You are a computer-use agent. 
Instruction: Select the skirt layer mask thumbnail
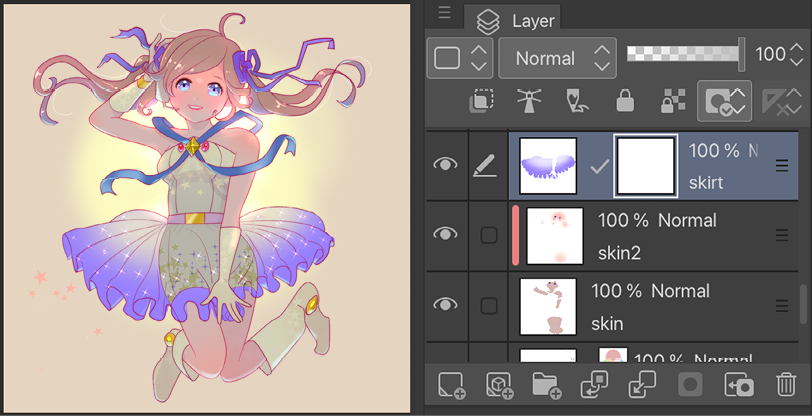pyautogui.click(x=646, y=166)
